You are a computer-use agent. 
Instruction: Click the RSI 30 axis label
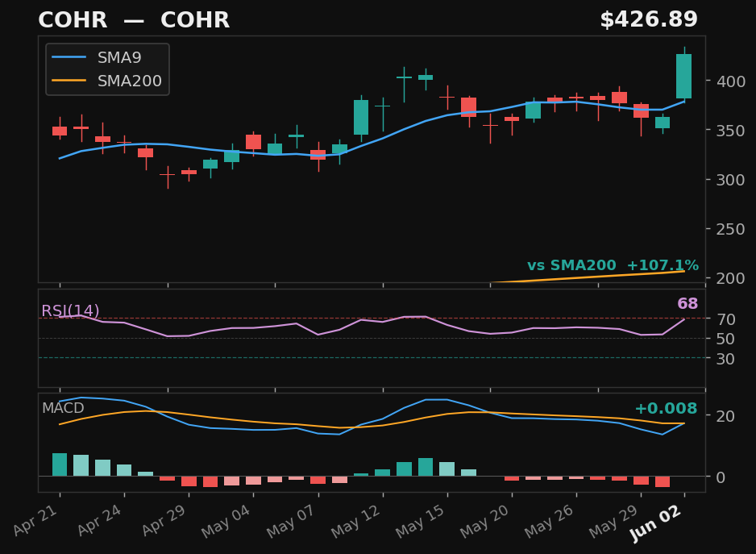pos(725,359)
